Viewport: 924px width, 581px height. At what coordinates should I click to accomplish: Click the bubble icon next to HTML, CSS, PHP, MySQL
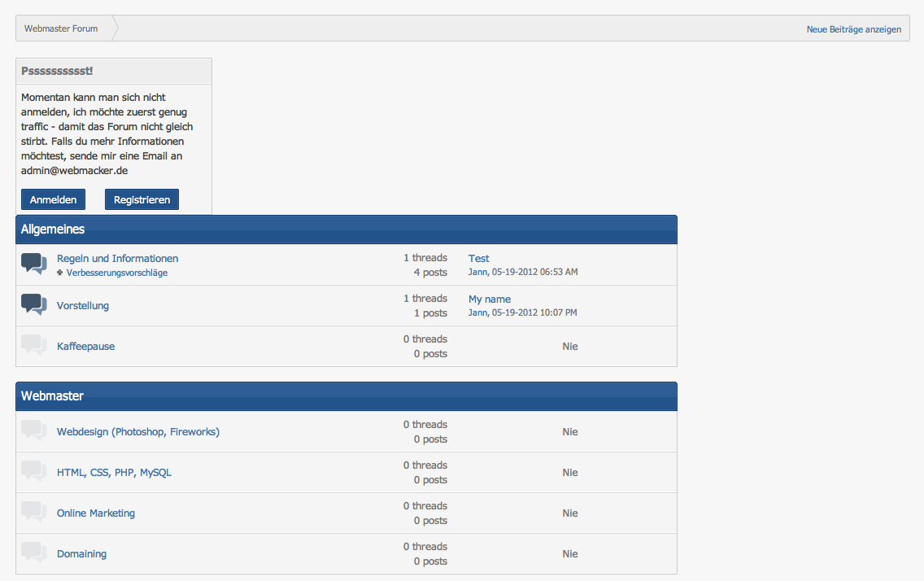click(x=34, y=471)
